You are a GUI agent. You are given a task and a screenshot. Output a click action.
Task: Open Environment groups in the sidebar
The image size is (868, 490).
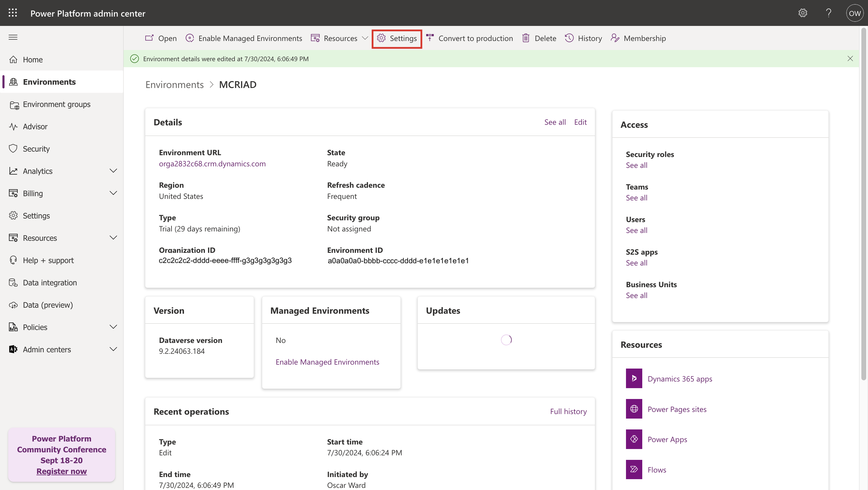pyautogui.click(x=62, y=104)
